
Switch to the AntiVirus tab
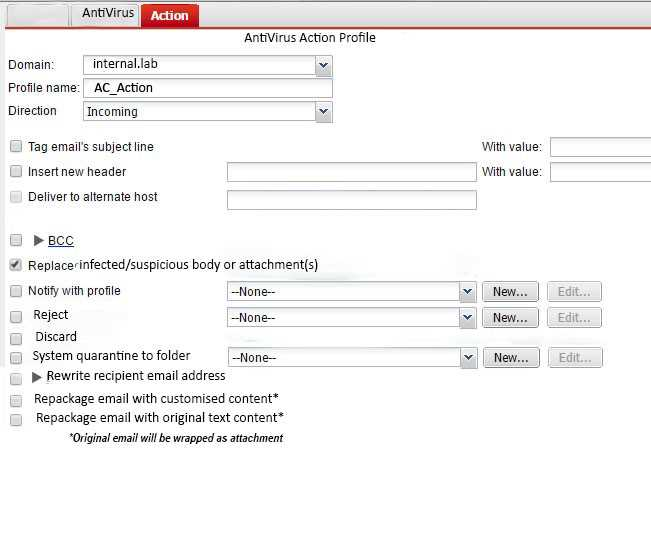pos(107,14)
